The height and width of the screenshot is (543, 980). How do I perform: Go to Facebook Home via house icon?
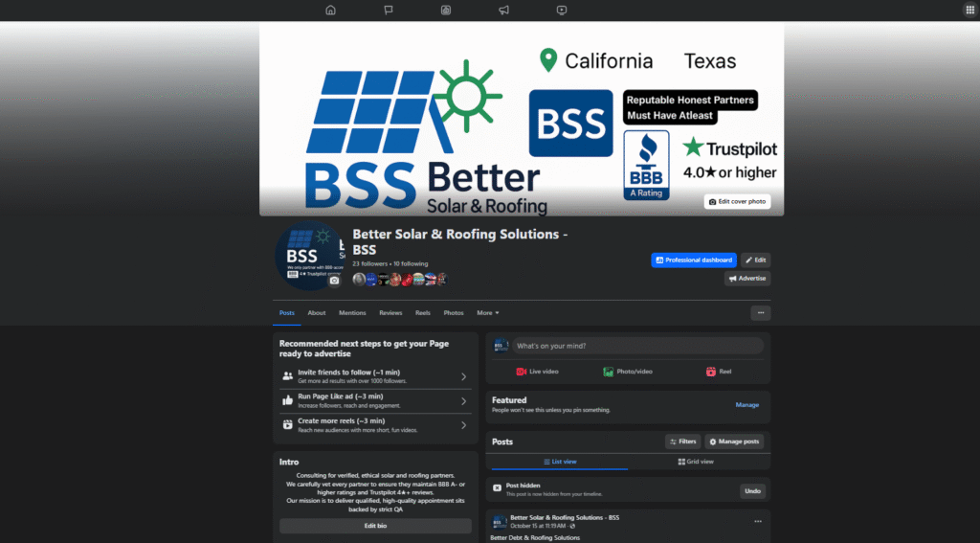(x=330, y=11)
